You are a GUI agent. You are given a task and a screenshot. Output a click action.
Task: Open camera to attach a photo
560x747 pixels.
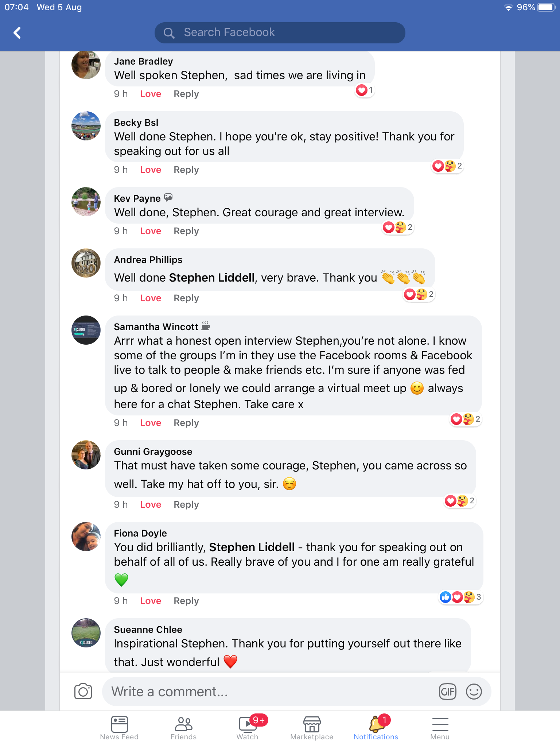click(x=83, y=691)
